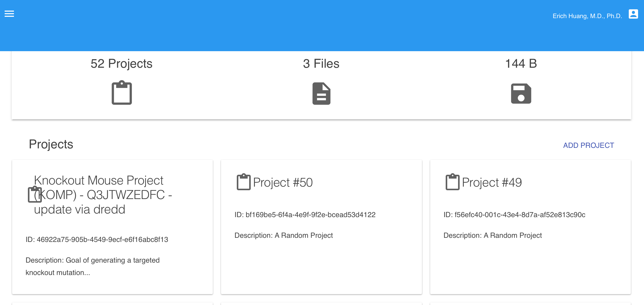Click the 52 Projects heading
This screenshot has width=644, height=305.
(x=121, y=64)
